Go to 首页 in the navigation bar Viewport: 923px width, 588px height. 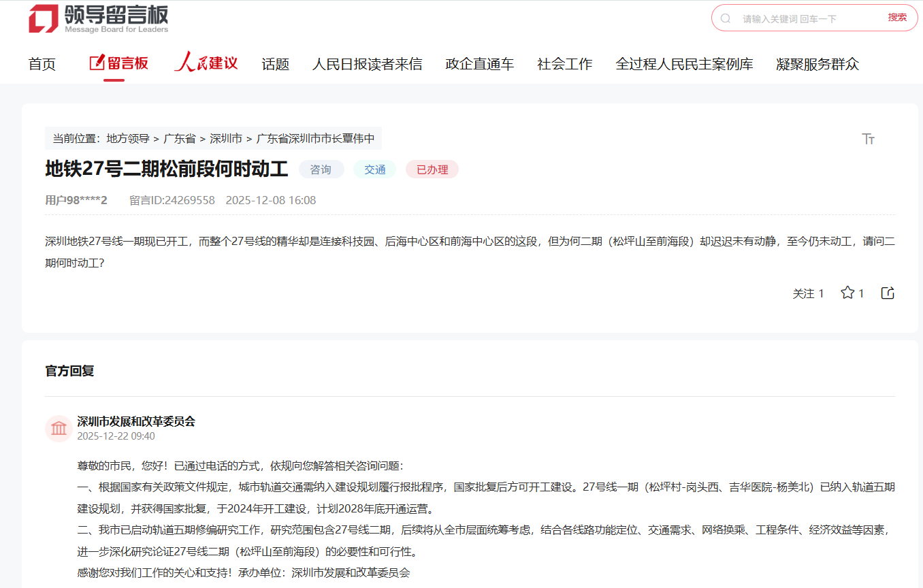42,64
